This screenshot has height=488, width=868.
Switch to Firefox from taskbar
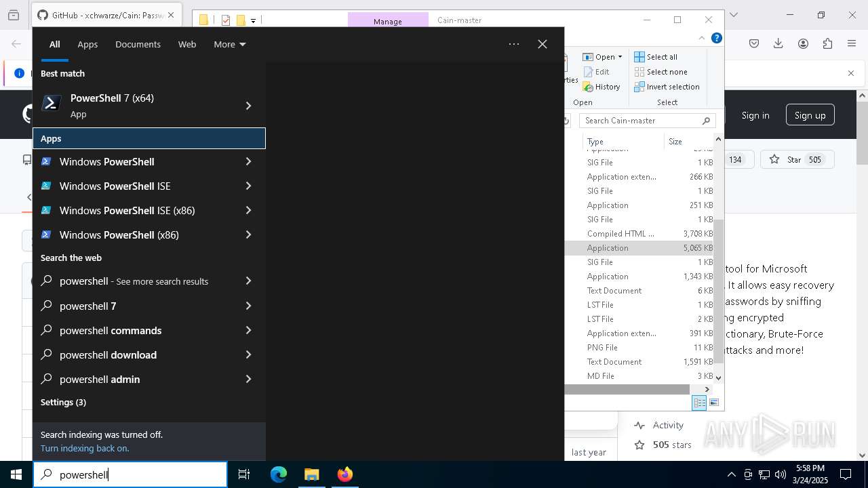pyautogui.click(x=344, y=474)
